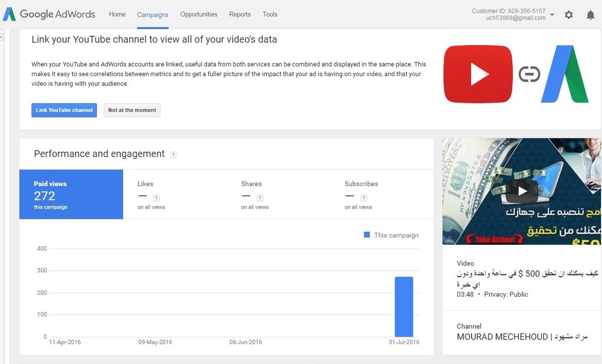
Task: Click the Performance and engagement heading
Action: tap(99, 154)
